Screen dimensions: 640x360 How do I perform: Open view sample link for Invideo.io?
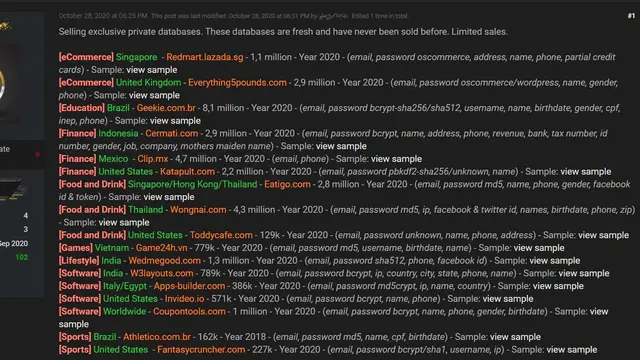508,299
